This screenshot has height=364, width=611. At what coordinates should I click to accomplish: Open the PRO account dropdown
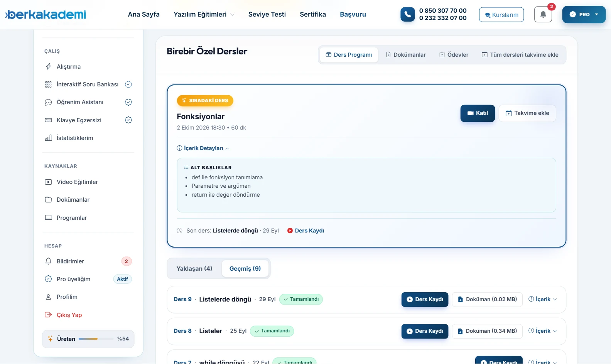click(584, 15)
